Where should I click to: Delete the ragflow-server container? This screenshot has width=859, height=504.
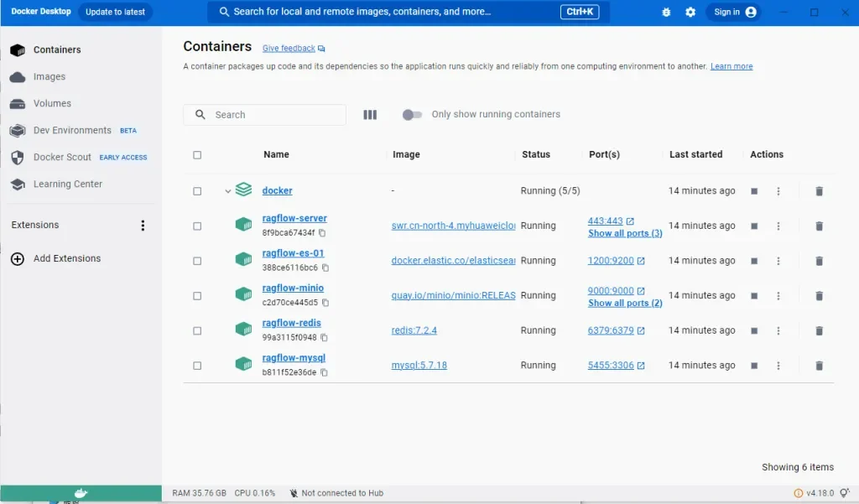[x=819, y=226]
